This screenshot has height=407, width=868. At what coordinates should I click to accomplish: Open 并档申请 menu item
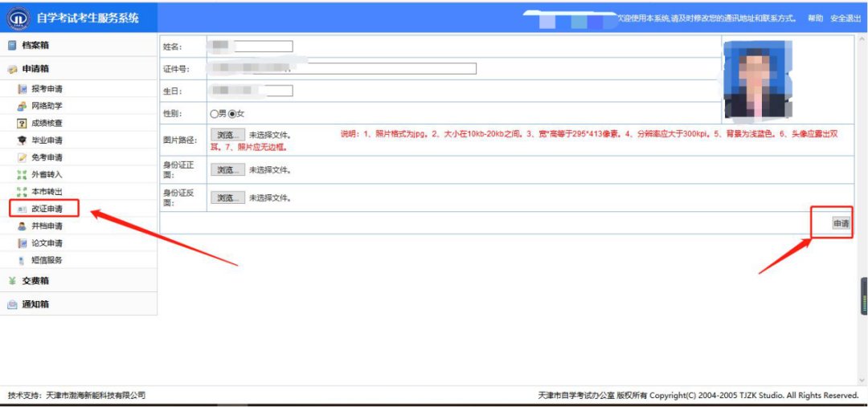click(47, 226)
